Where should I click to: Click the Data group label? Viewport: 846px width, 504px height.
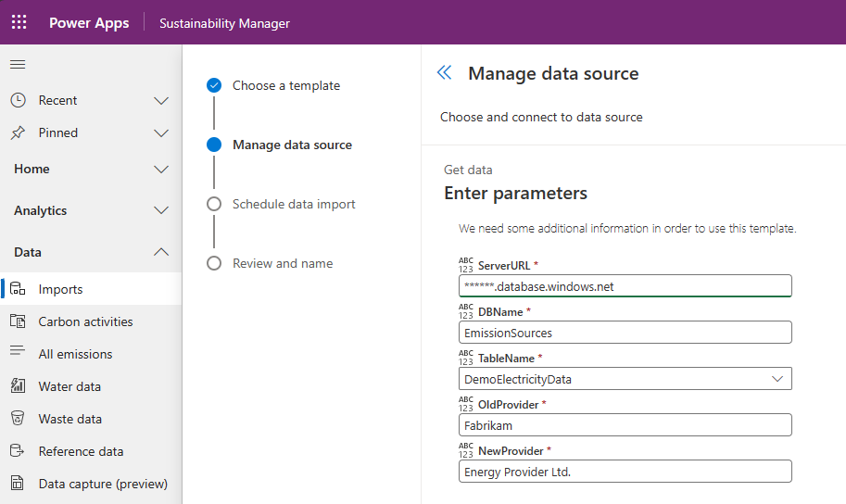click(28, 252)
